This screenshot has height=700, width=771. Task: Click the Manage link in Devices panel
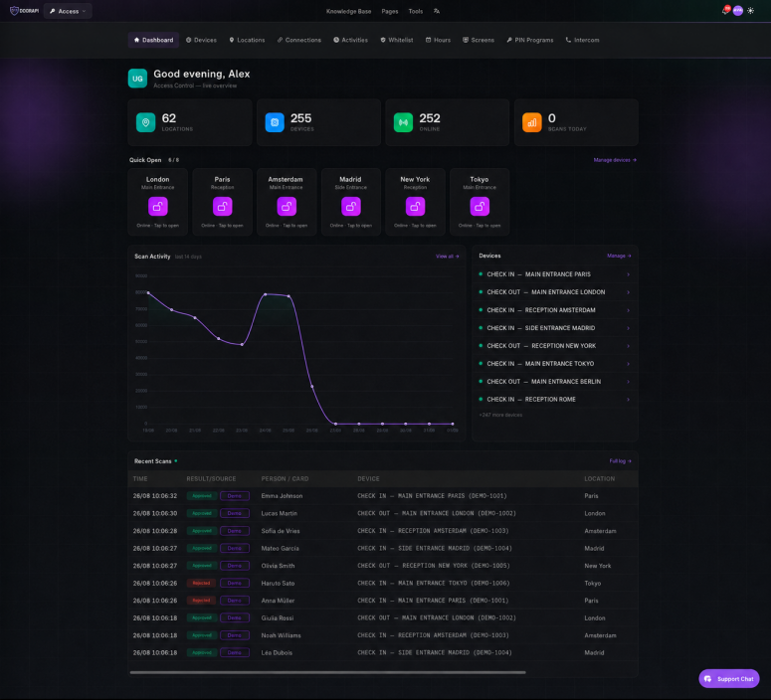(619, 256)
